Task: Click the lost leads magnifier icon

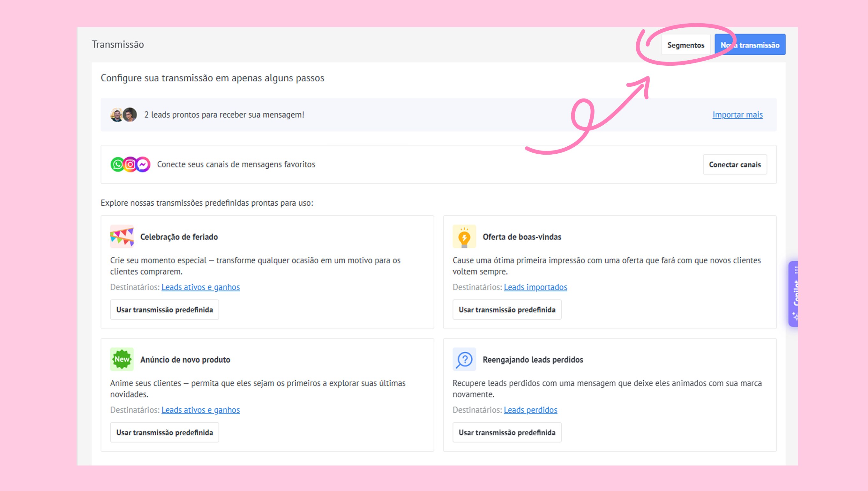Action: tap(464, 359)
